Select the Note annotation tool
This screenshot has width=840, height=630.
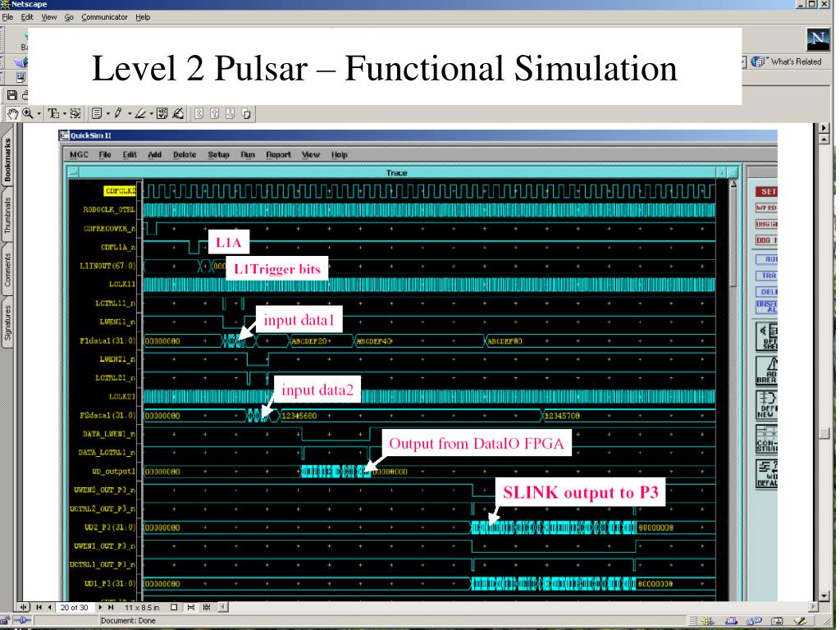tap(97, 113)
